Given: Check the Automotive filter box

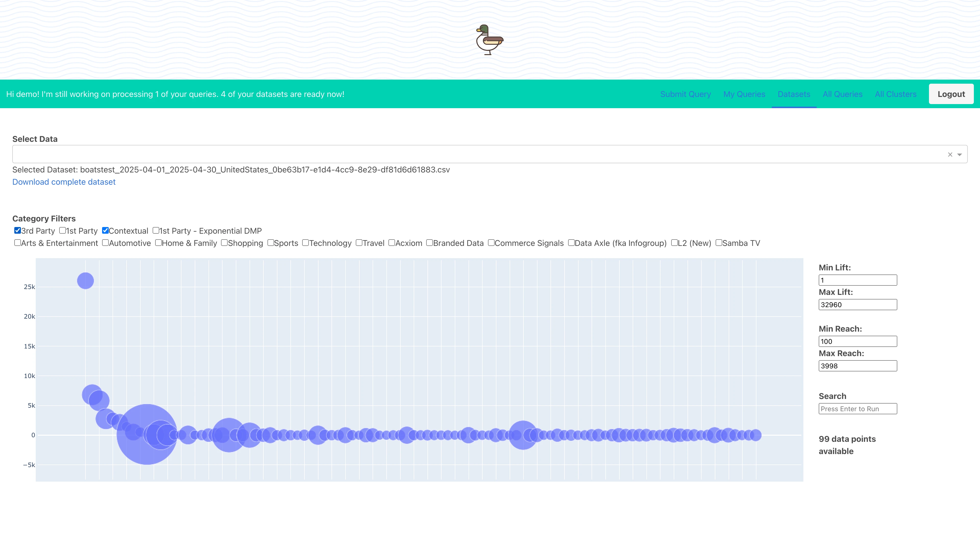Looking at the screenshot, I should 105,243.
